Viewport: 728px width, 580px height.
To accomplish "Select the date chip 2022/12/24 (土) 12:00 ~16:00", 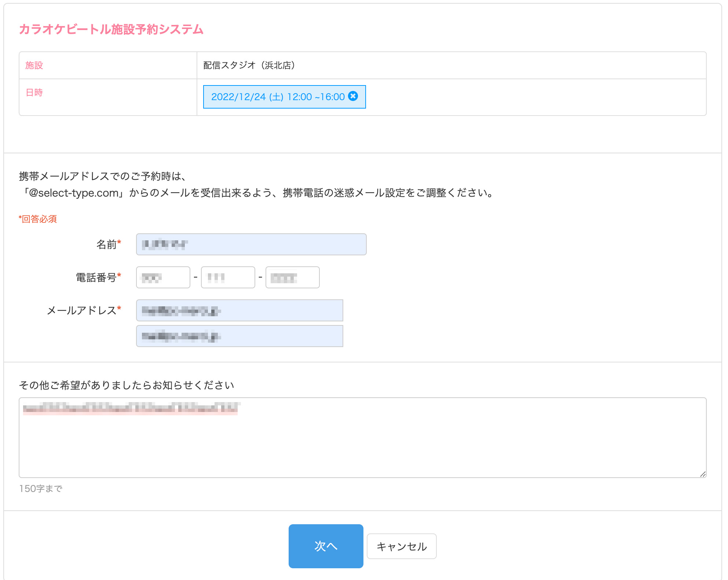I will (x=285, y=97).
